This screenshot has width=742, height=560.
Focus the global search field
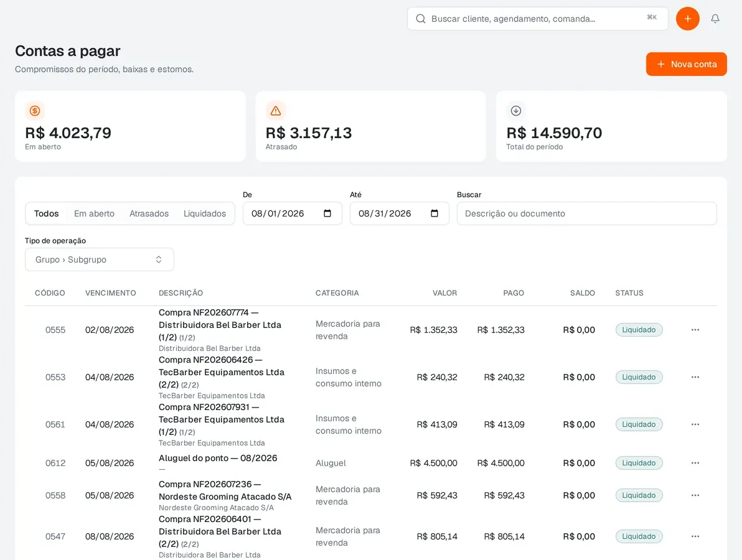[x=538, y=19]
